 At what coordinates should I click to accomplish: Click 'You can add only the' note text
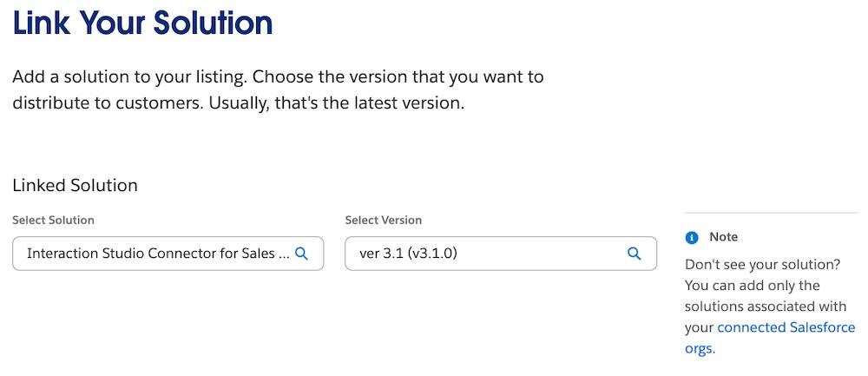752,285
